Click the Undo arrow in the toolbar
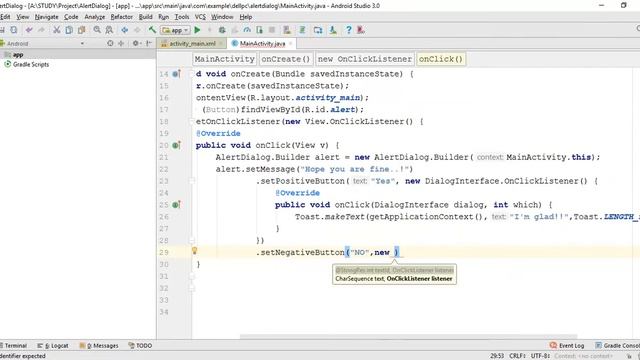The height and width of the screenshot is (360, 640). (x=29, y=30)
